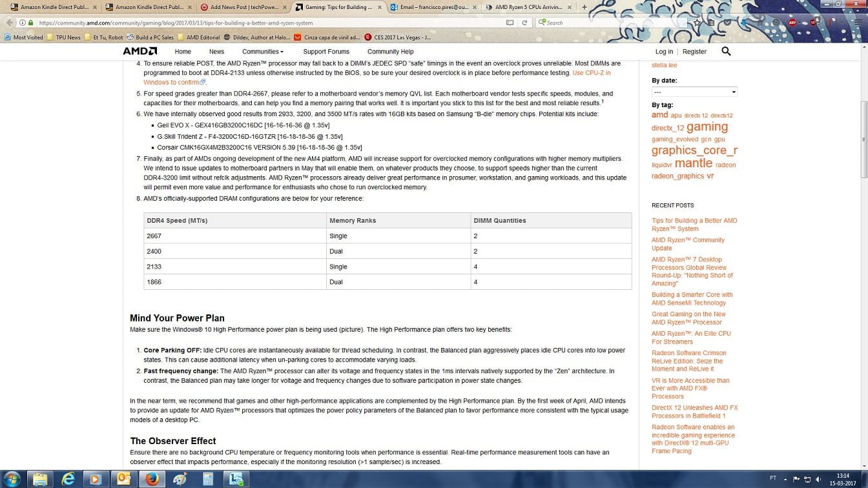The image size is (868, 488).
Task: Click the Use CPU-Z in Windows link
Action: point(591,73)
